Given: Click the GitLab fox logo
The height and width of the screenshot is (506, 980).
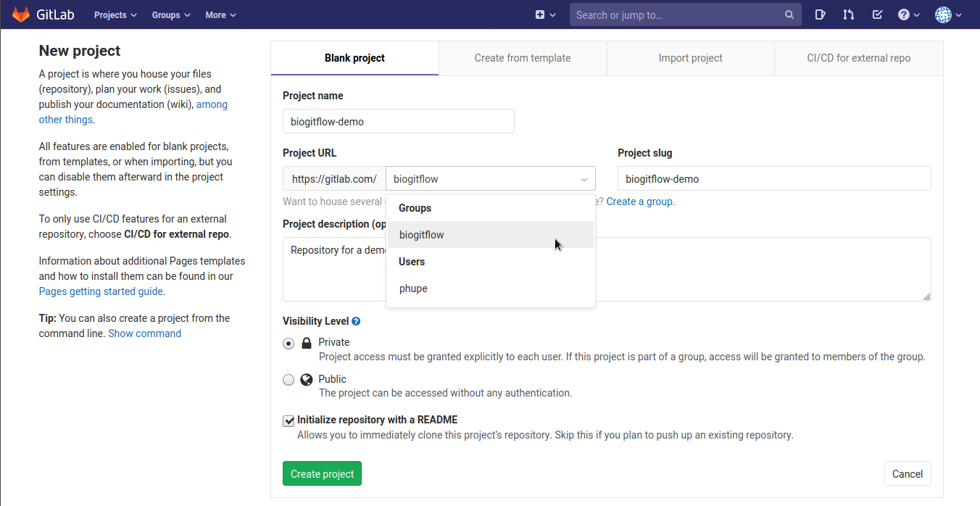Looking at the screenshot, I should pyautogui.click(x=21, y=14).
